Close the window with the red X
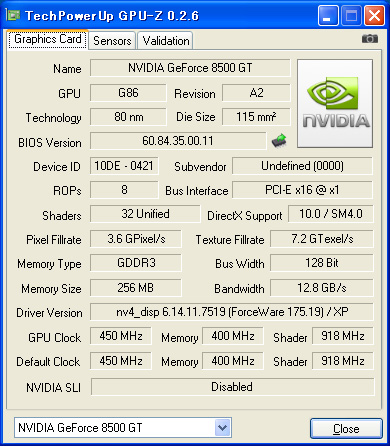This screenshot has height=446, width=390. click(x=374, y=16)
